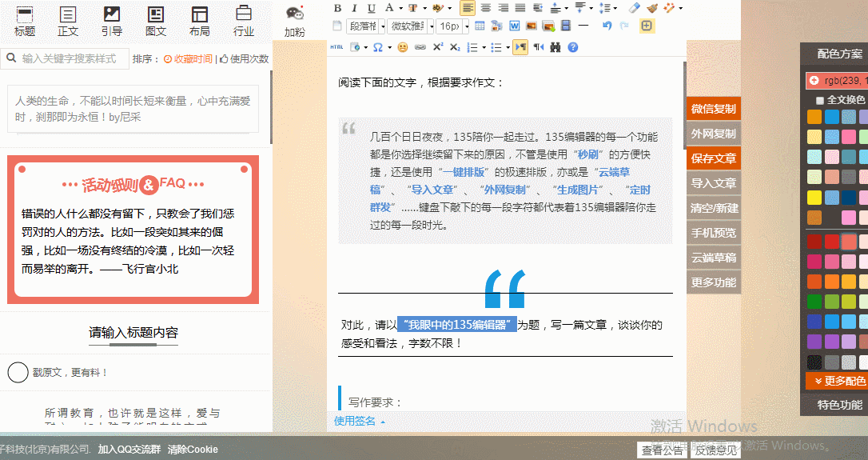Screen dimensions: 868x460
Task: Apply subscript formatting
Action: click(x=455, y=47)
